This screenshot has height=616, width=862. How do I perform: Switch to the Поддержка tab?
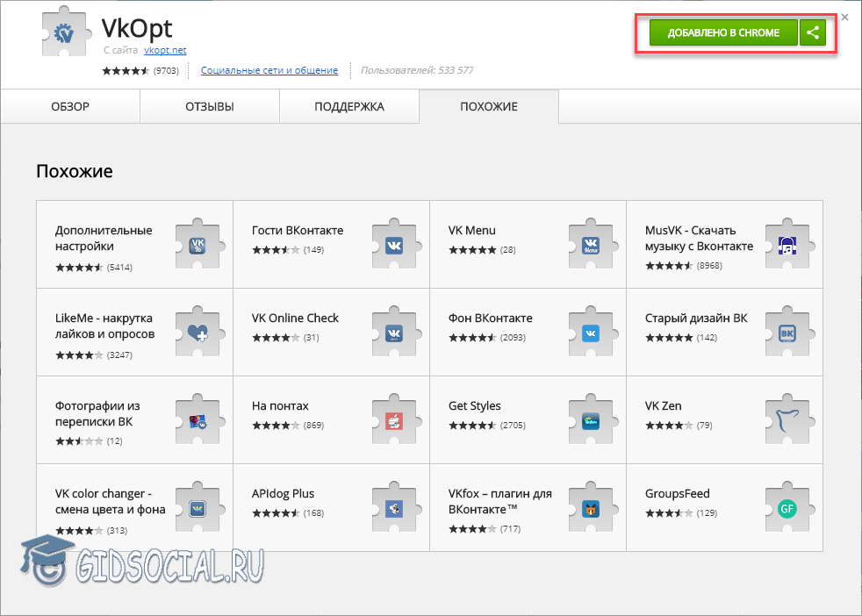[349, 107]
